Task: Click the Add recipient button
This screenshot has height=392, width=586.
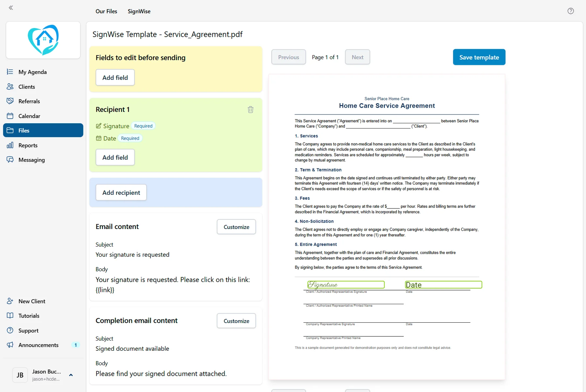Action: 121,192
